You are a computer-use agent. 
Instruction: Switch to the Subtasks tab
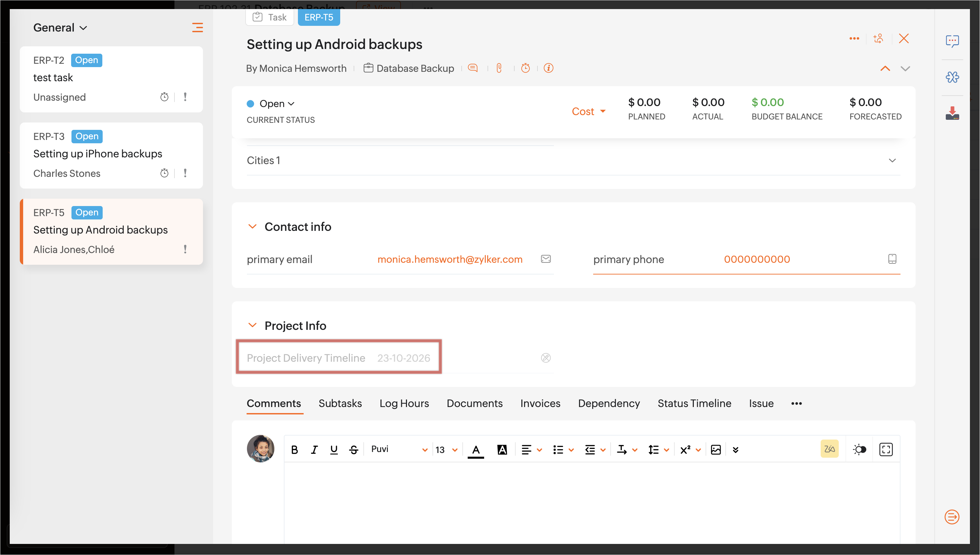point(340,403)
